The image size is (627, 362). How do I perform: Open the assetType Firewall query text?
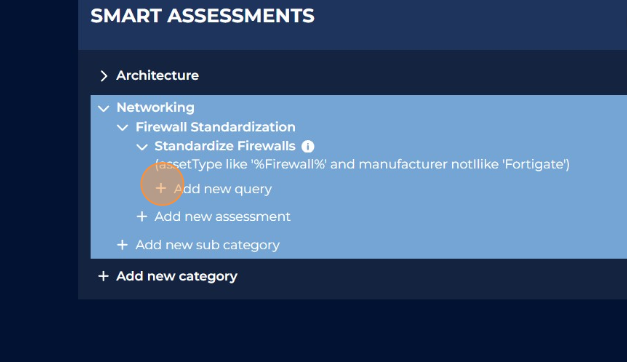(x=362, y=164)
